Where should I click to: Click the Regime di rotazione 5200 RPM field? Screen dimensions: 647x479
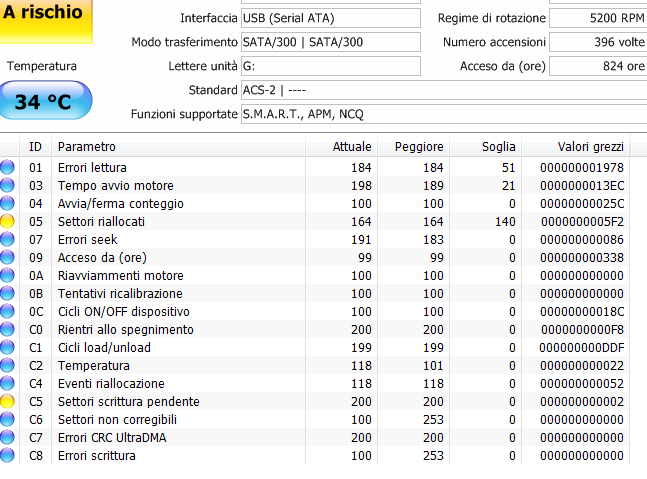pyautogui.click(x=598, y=19)
